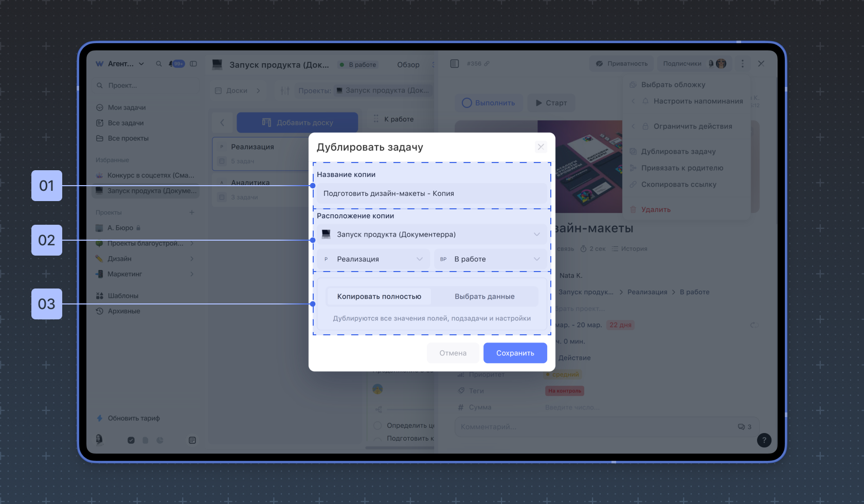The image size is (864, 504).
Task: Open project dropdown Запуск продукта (Документерра)
Action: (431, 235)
